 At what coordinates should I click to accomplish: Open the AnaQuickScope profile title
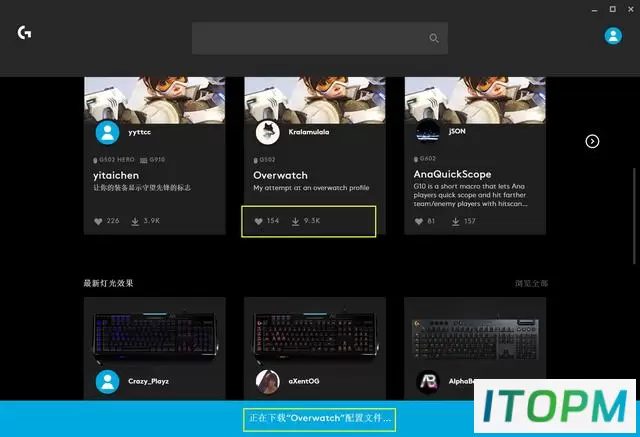tap(452, 174)
